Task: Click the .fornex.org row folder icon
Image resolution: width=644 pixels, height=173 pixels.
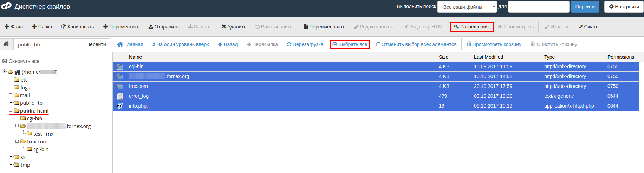Action: click(120, 76)
